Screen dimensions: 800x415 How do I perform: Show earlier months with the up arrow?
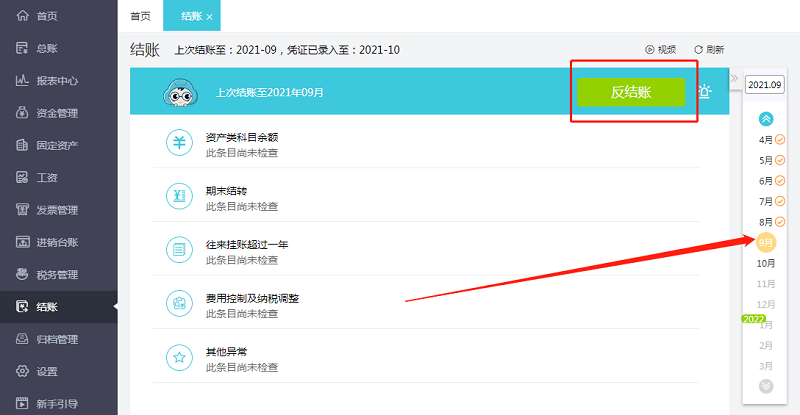[x=766, y=119]
